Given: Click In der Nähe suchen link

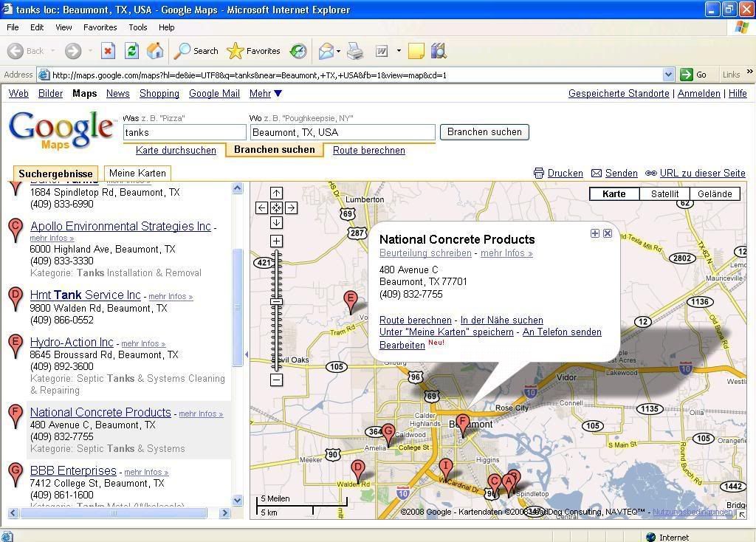Looking at the screenshot, I should click(502, 320).
